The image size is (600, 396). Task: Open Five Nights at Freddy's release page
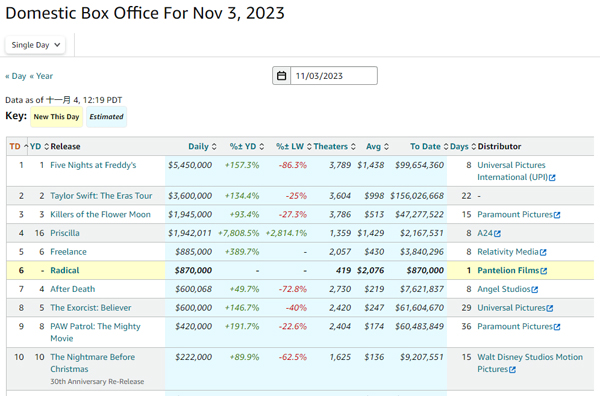pos(93,165)
